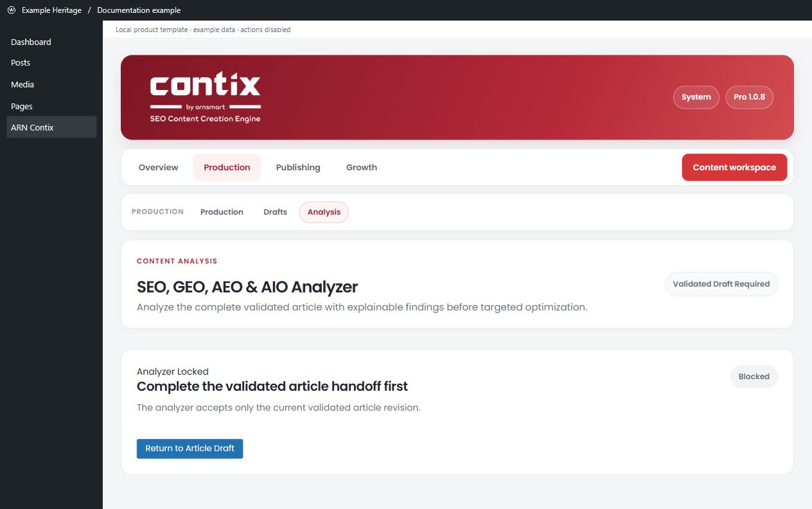Go to Dashboard in the sidebar
This screenshot has height=509, width=812.
coord(31,42)
